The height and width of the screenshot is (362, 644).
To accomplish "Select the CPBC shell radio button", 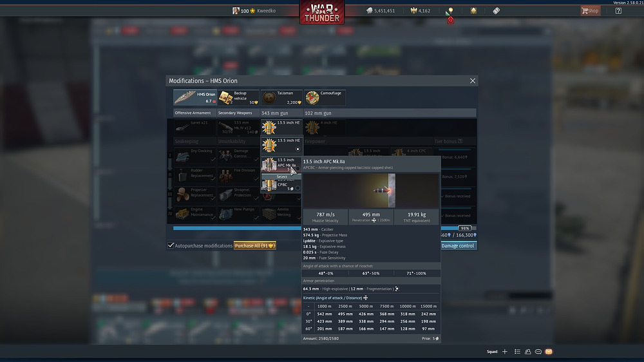I will tap(298, 188).
